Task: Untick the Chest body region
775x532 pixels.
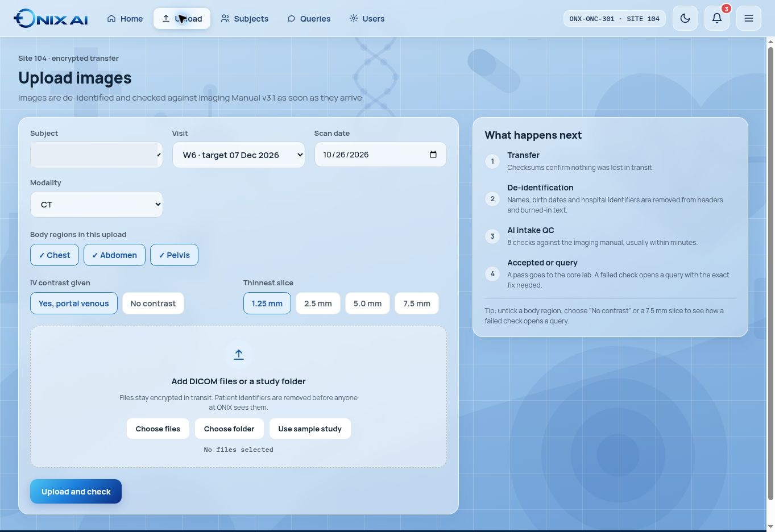Action: click(55, 255)
